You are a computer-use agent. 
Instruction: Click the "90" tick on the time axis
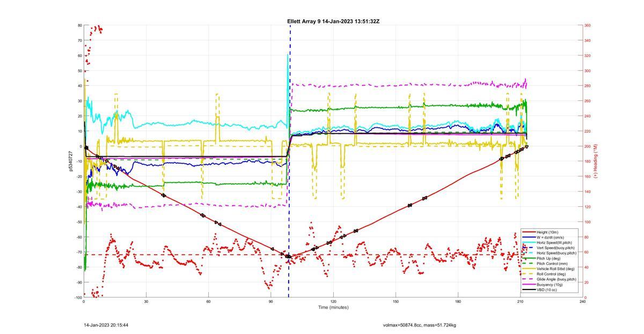tap(271, 302)
